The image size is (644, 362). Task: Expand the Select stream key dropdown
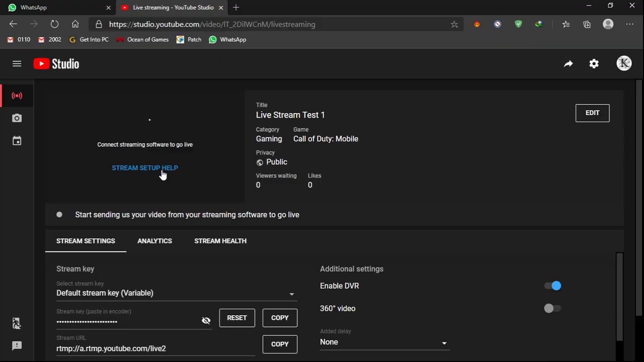tap(177, 293)
